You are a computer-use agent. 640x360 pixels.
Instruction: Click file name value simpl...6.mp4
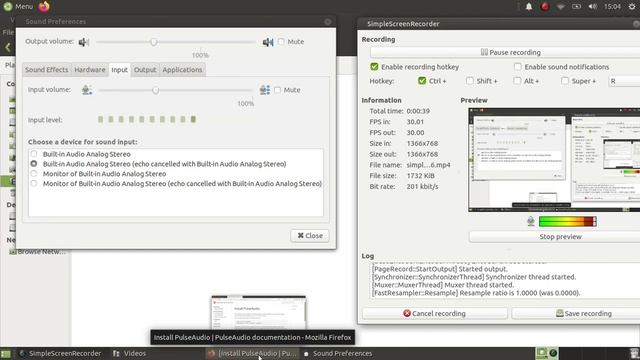(x=429, y=165)
